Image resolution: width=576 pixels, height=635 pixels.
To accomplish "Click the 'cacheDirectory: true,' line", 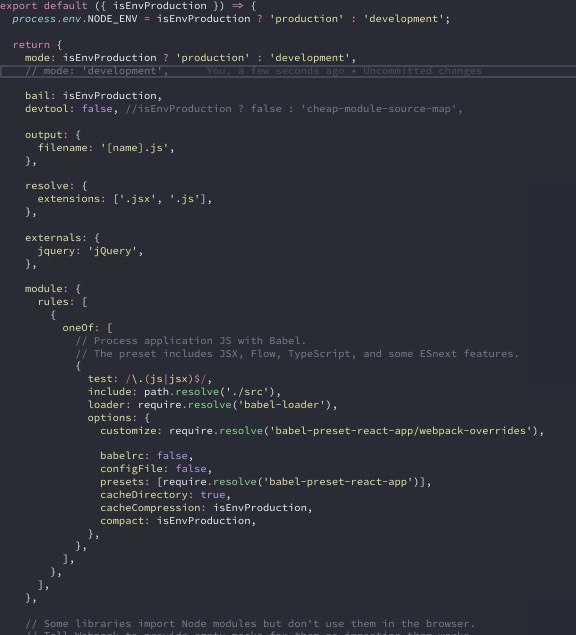I will coord(165,494).
